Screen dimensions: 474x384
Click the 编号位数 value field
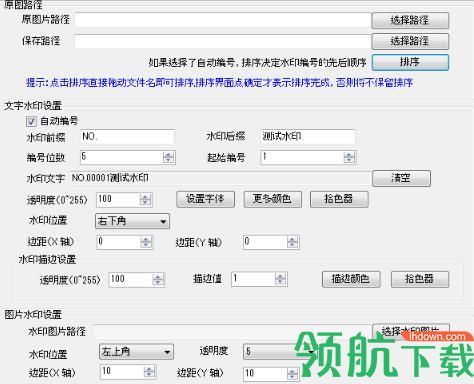tap(121, 157)
